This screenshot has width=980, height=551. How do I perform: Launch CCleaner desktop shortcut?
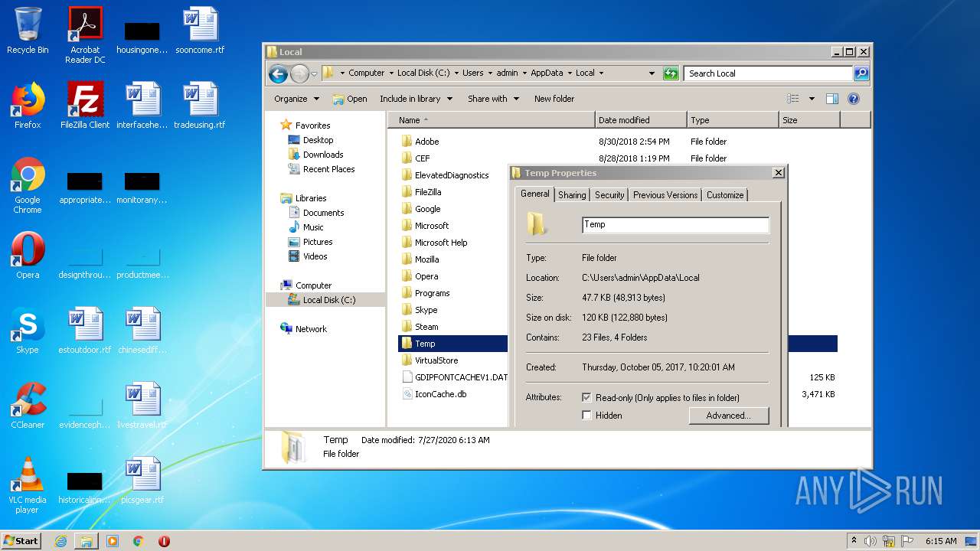click(28, 406)
